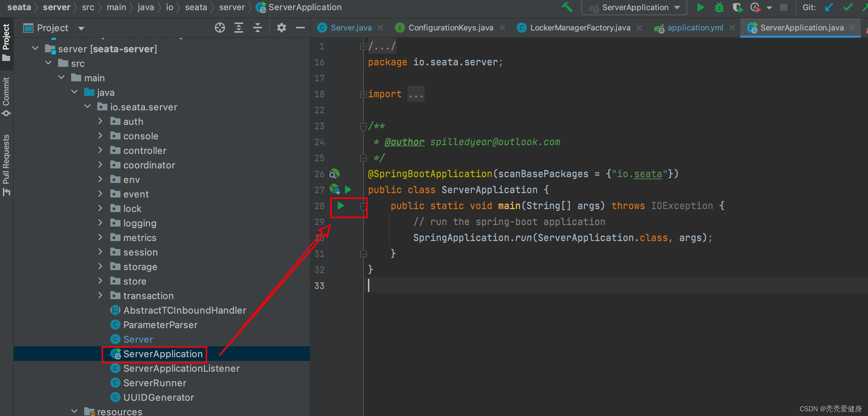The width and height of the screenshot is (868, 416).
Task: Close the application.yml tab
Action: (x=732, y=28)
